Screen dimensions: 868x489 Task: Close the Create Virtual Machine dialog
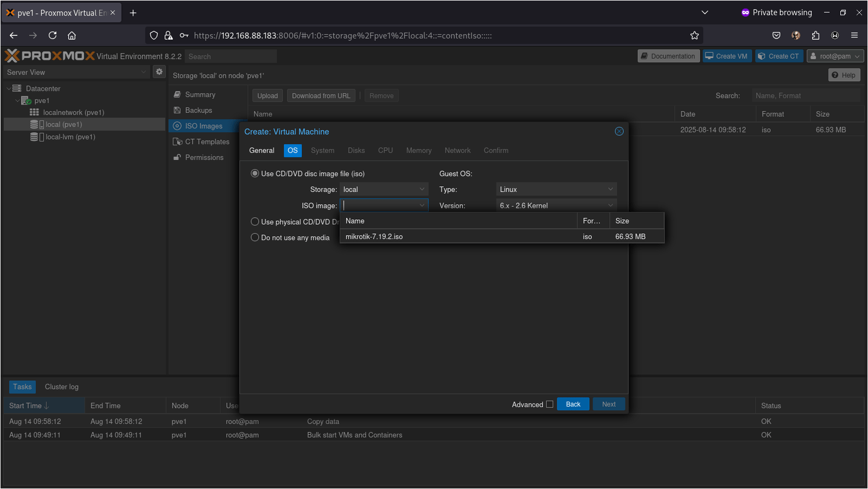click(619, 131)
